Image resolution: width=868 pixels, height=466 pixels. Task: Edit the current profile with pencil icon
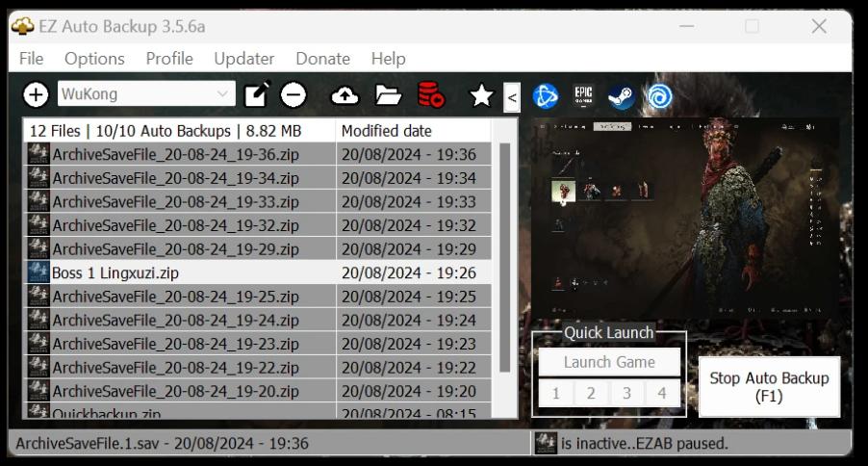click(257, 94)
